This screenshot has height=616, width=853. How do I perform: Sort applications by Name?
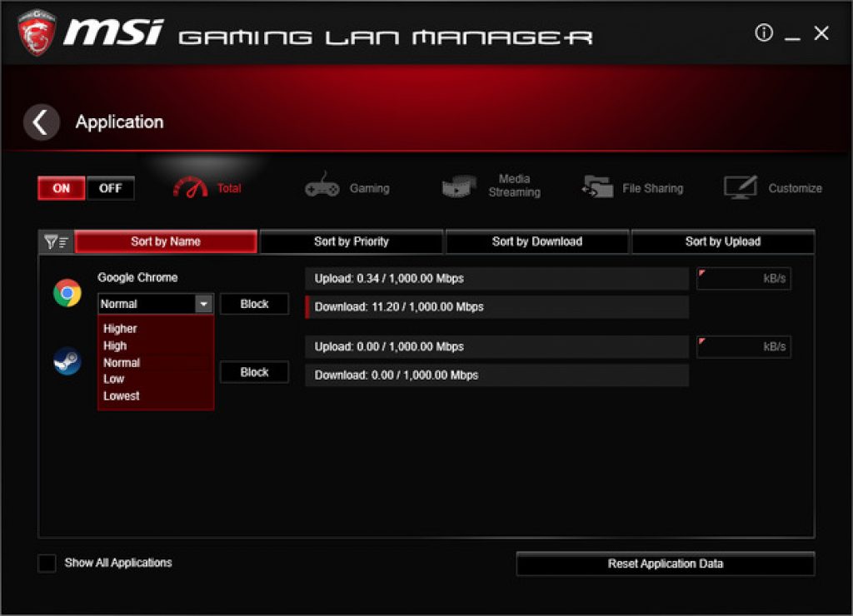[166, 242]
